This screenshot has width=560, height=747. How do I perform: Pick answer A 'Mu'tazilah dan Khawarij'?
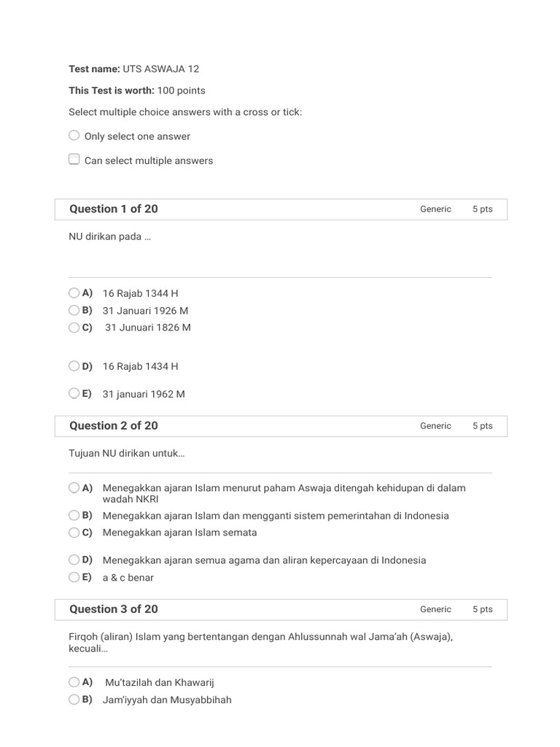[x=74, y=682]
